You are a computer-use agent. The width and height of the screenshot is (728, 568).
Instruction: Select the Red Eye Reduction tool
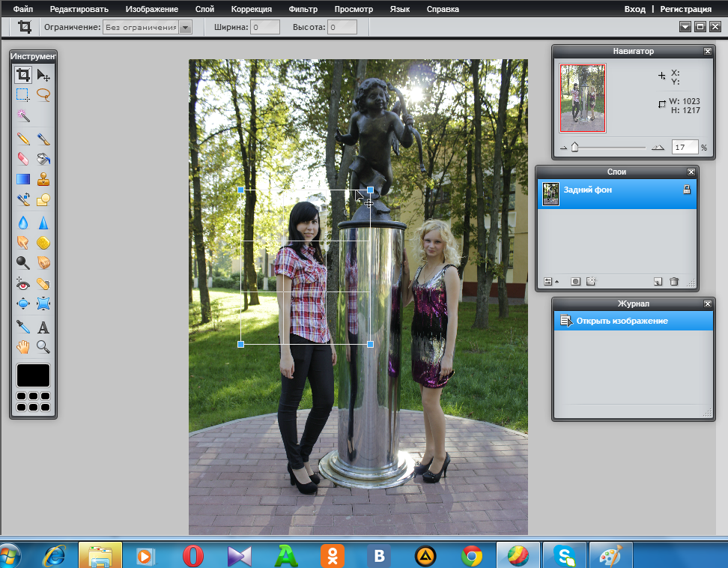22,283
